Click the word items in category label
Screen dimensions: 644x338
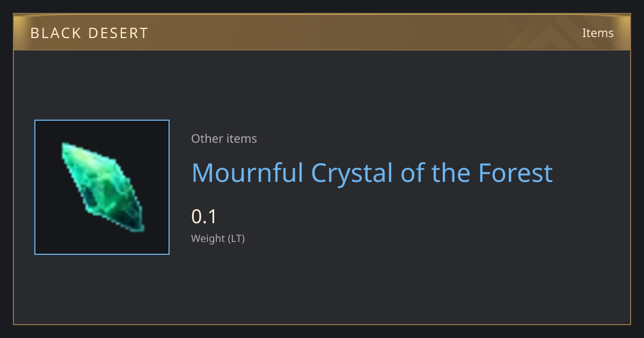241,138
